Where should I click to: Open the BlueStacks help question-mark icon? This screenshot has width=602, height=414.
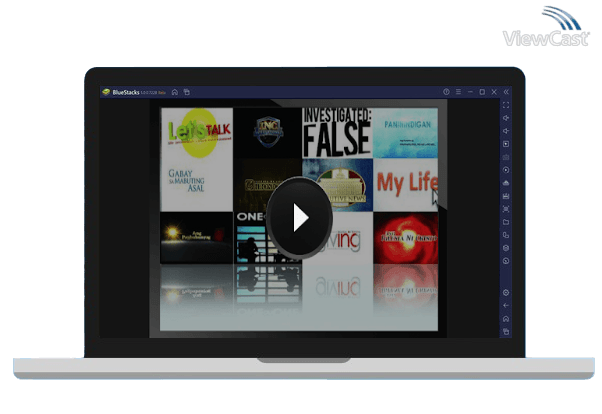pyautogui.click(x=446, y=92)
